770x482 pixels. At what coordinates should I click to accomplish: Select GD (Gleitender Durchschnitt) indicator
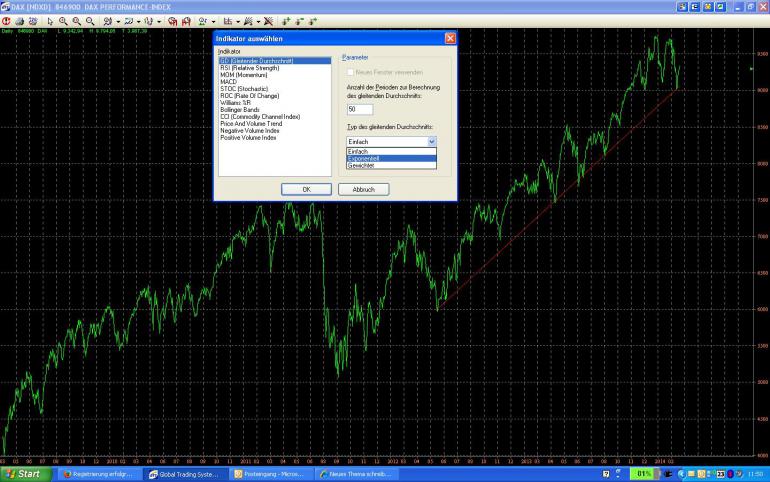click(275, 61)
